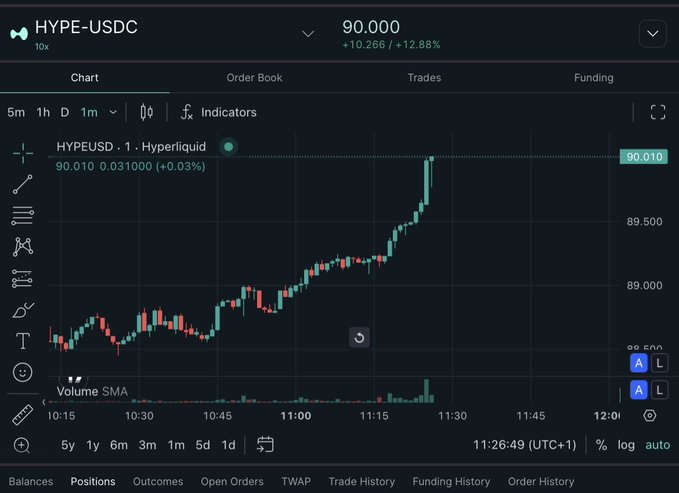Open the Balances tab

[x=31, y=481]
